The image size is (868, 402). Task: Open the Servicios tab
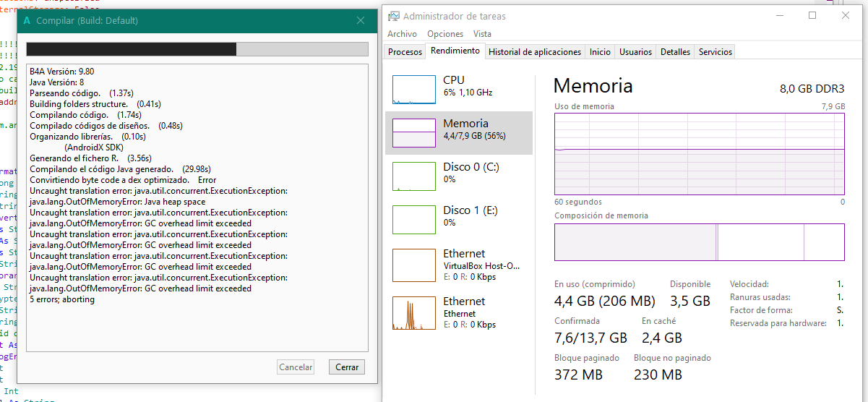tap(716, 52)
